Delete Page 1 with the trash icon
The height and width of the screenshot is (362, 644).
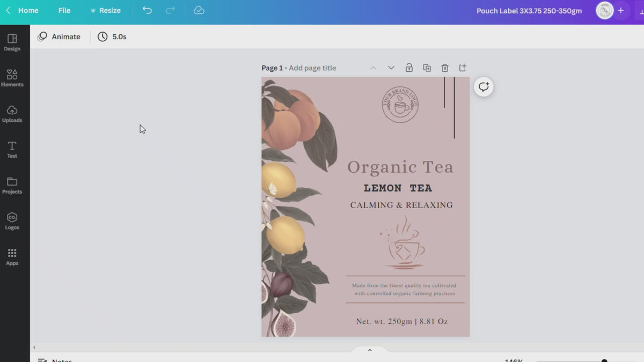pos(445,68)
